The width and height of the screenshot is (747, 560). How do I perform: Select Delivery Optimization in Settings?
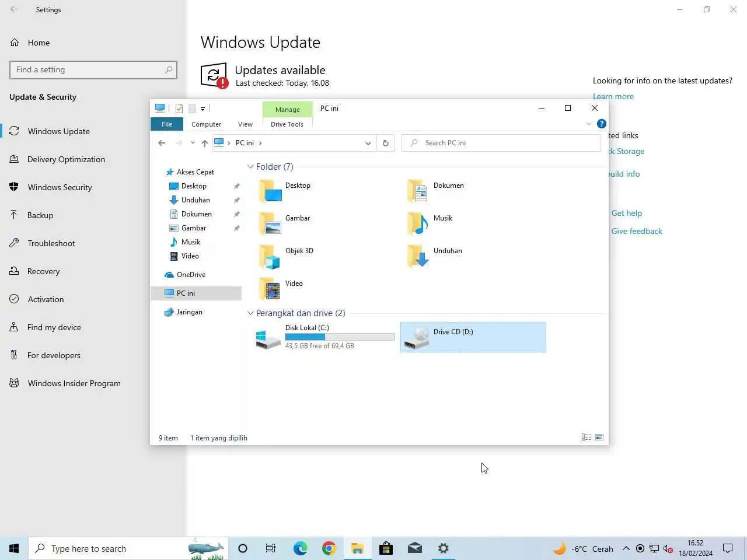click(66, 159)
